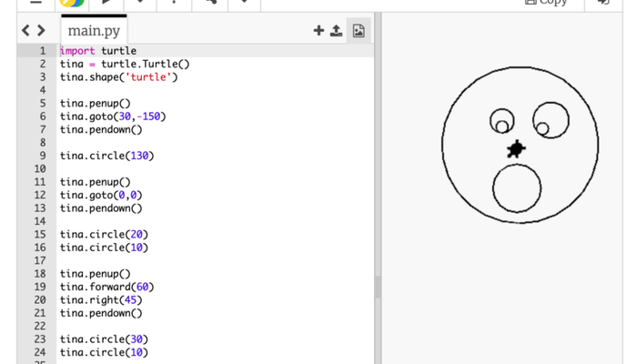Click the "tina.pendown()" on line 13
This screenshot has height=364, width=637.
coord(101,208)
